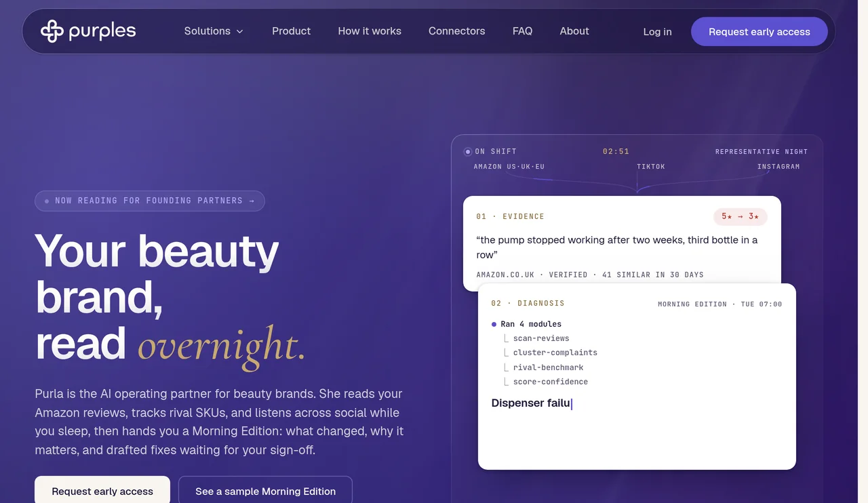Click the pump stopped working review quote
This screenshot has height=503, width=868.
tap(617, 247)
